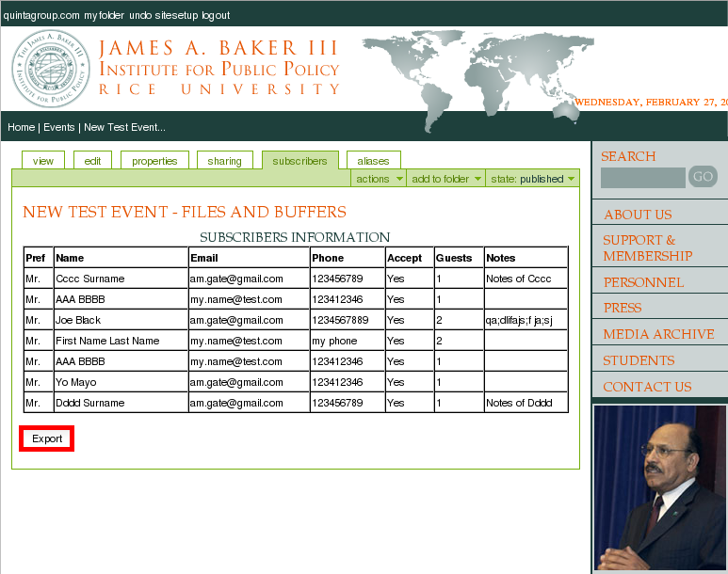
Task: Switch to the edit tab
Action: [x=92, y=161]
